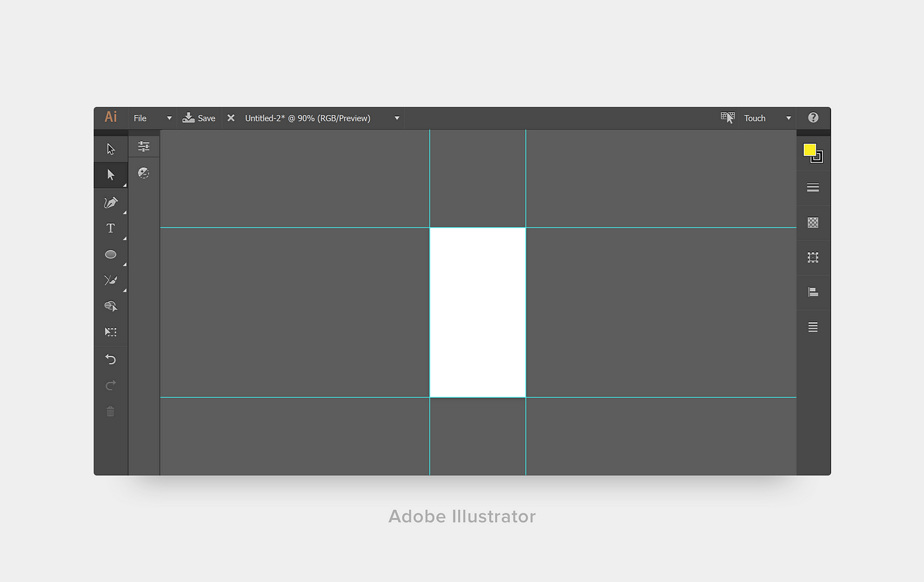Select the Pen tool
The image size is (924, 582).
110,202
